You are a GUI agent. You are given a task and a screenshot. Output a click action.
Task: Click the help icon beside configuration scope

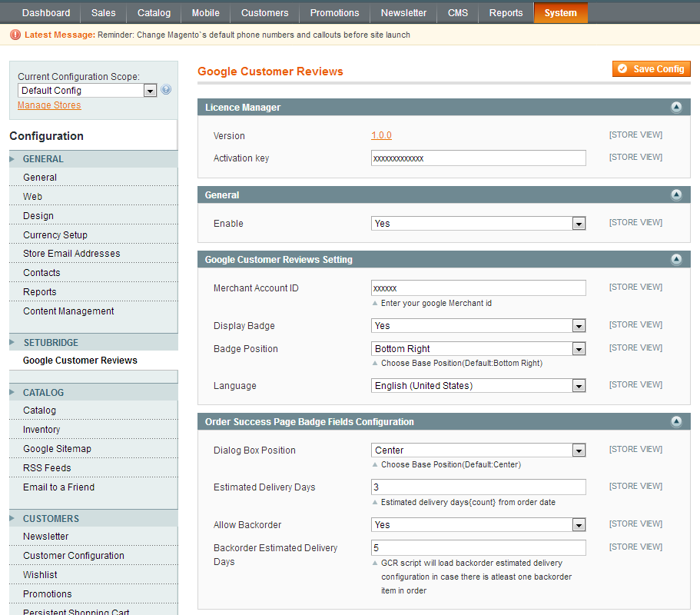pyautogui.click(x=166, y=90)
